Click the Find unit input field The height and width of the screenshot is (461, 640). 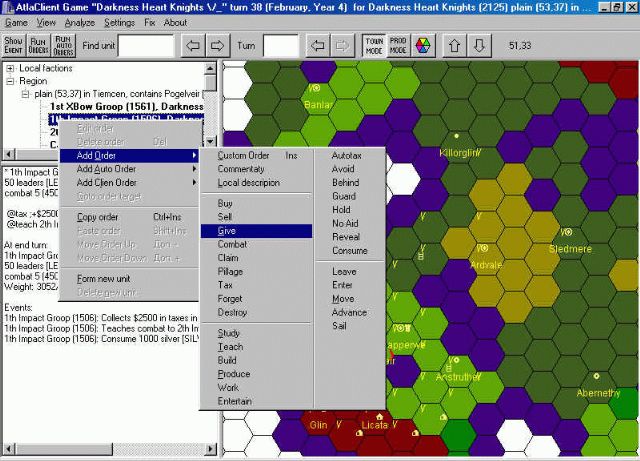point(146,46)
